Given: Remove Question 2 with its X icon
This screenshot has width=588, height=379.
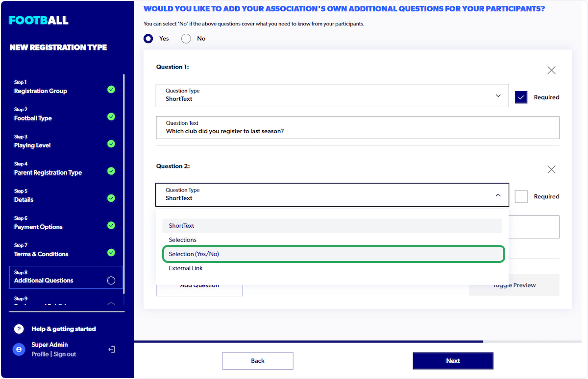Looking at the screenshot, I should click(x=551, y=169).
